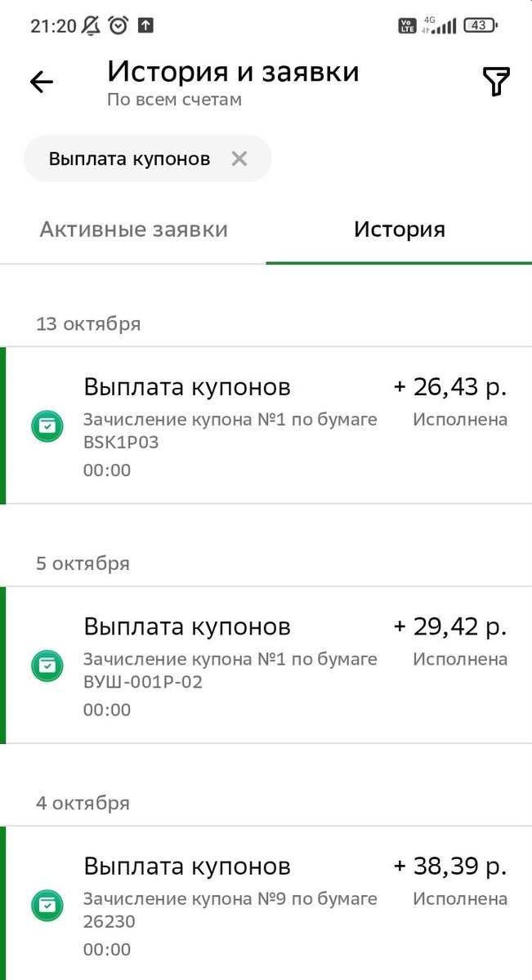Select the coupon payment icon for BSK1P03
Image resolution: width=532 pixels, height=980 pixels.
click(x=47, y=425)
